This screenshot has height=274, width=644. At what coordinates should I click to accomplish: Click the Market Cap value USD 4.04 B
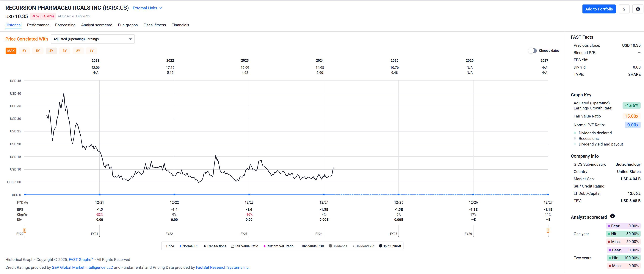631,179
